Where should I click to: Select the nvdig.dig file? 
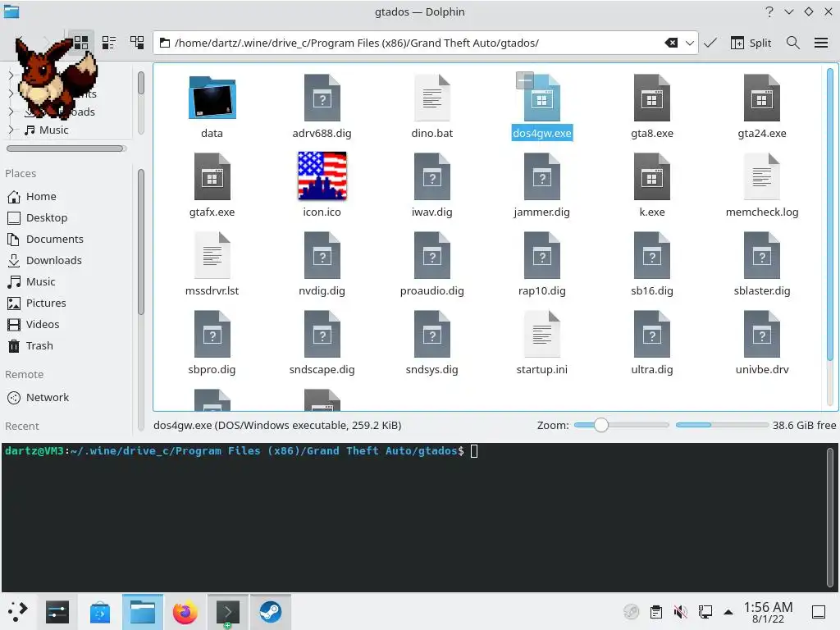(x=322, y=264)
